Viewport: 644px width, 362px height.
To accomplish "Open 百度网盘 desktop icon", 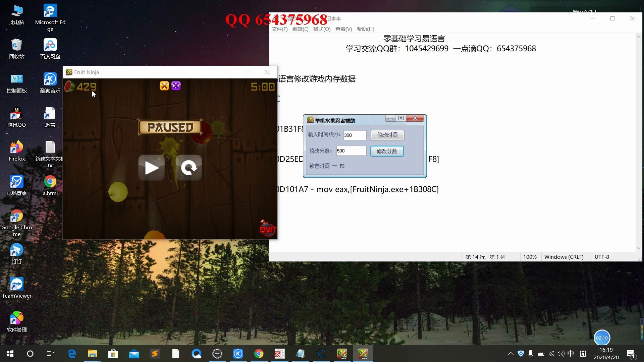I will (x=50, y=49).
